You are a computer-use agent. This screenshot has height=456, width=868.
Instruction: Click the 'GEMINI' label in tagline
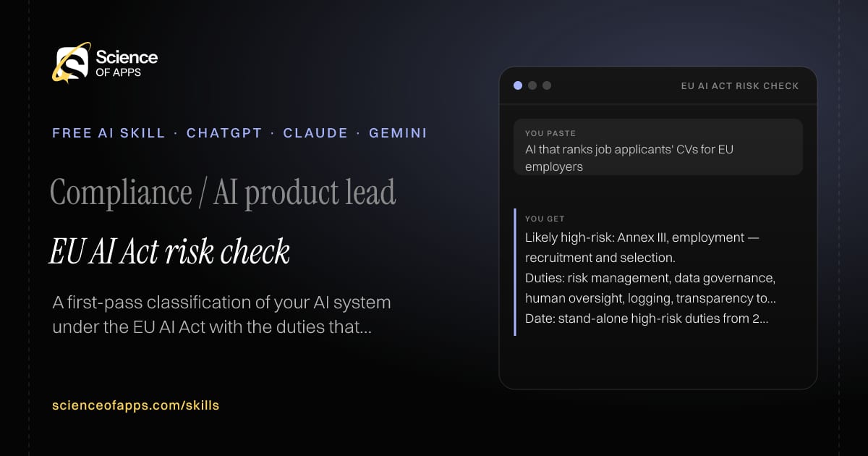click(398, 133)
